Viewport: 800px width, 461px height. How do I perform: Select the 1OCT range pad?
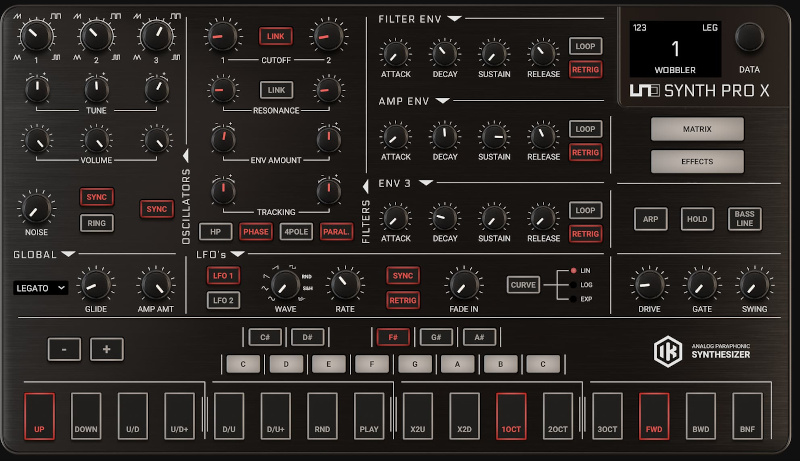pyautogui.click(x=511, y=416)
